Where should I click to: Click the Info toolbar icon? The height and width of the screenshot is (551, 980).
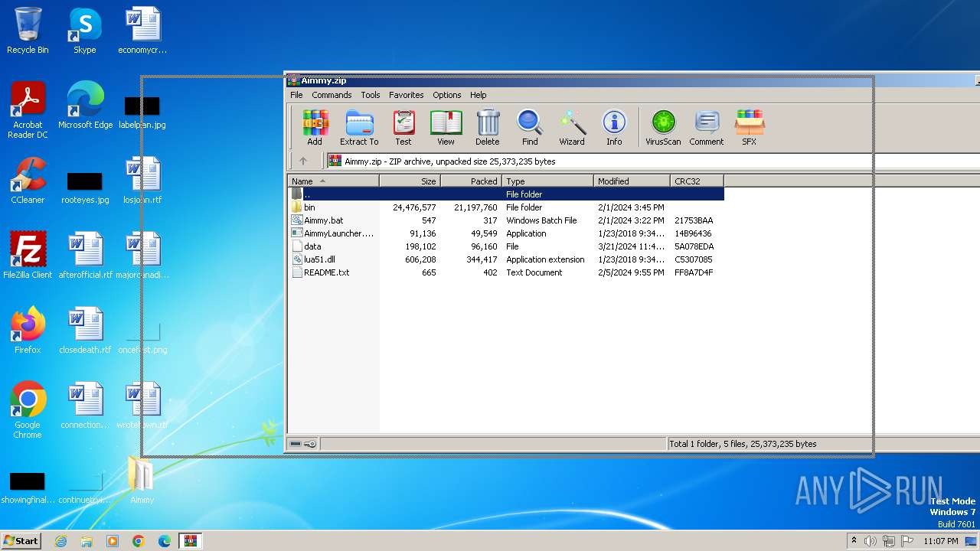pos(614,127)
